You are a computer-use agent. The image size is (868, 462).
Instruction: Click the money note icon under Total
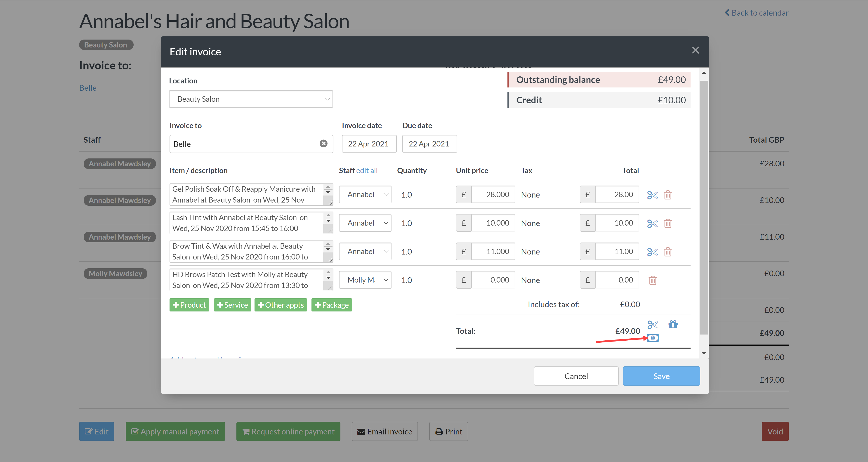point(653,338)
